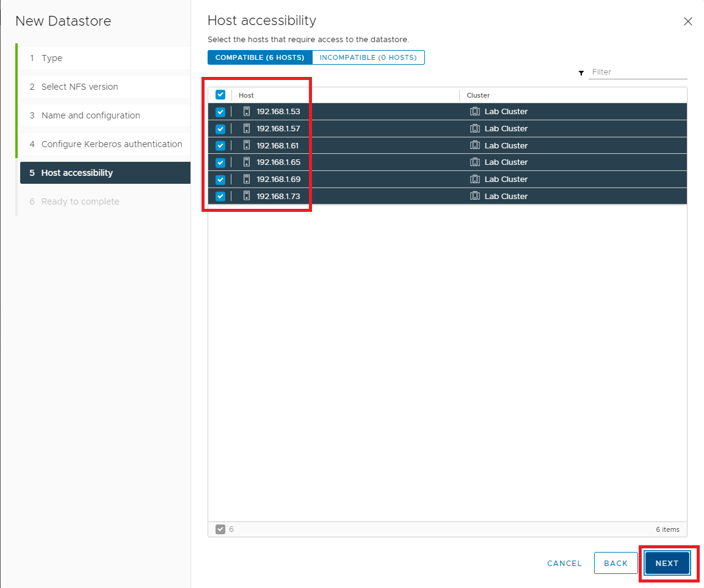704x588 pixels.
Task: Click the cluster icon in 192.168.1.69 row
Action: (x=475, y=180)
